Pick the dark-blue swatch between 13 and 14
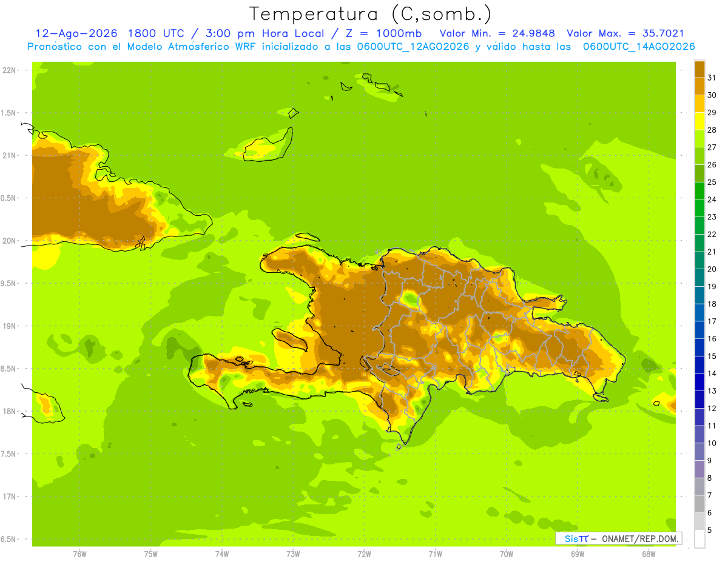Viewport: 728px width, 562px height. pyautogui.click(x=700, y=382)
